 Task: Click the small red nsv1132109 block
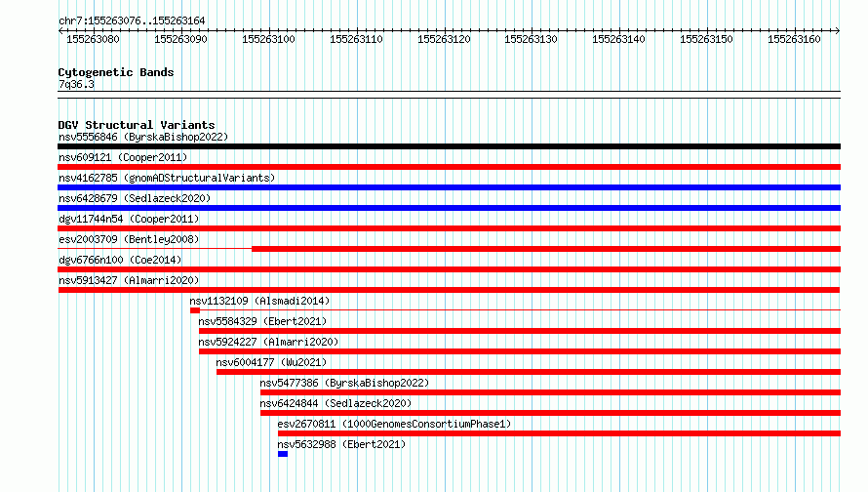click(195, 310)
